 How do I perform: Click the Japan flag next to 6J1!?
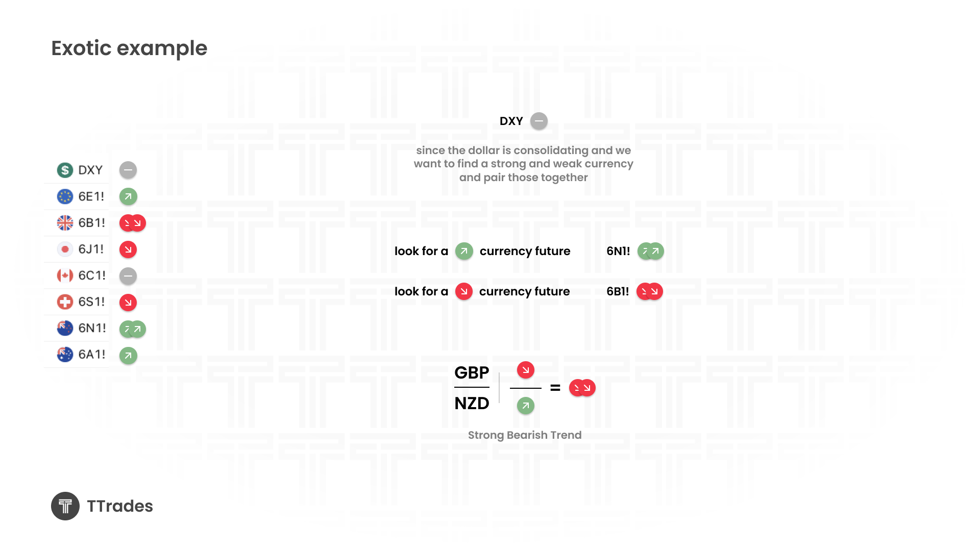pos(65,249)
